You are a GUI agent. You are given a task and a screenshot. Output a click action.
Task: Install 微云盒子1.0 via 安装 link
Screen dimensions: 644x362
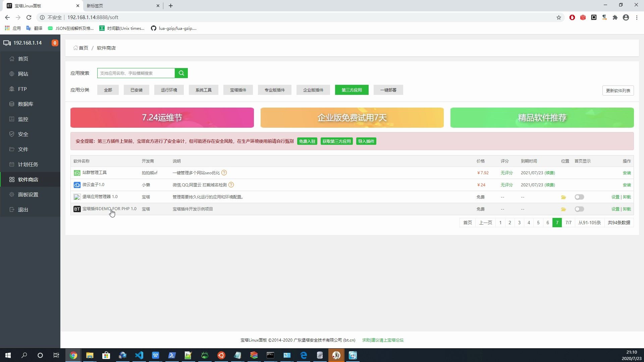(x=627, y=185)
